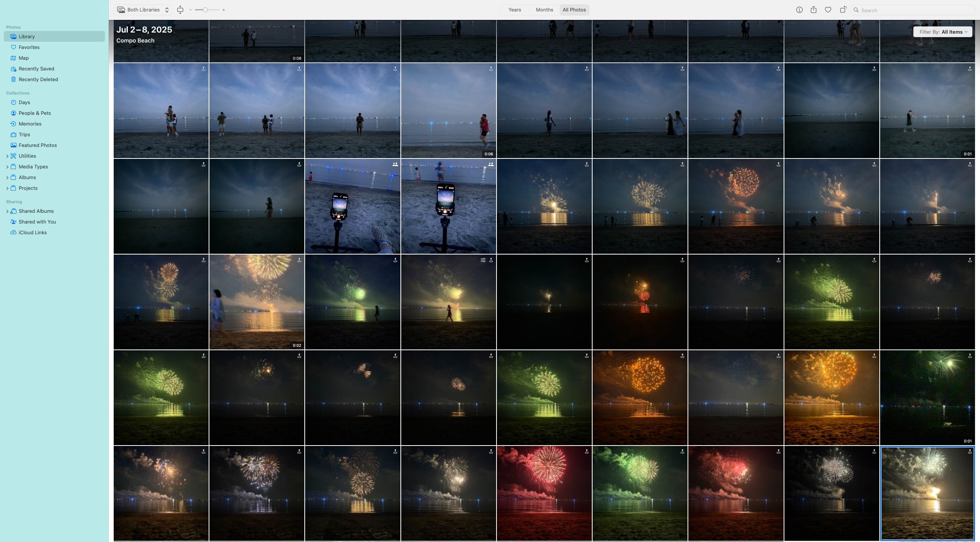The height and width of the screenshot is (542, 980).
Task: Click the Rotate icon in toolbar
Action: [843, 10]
